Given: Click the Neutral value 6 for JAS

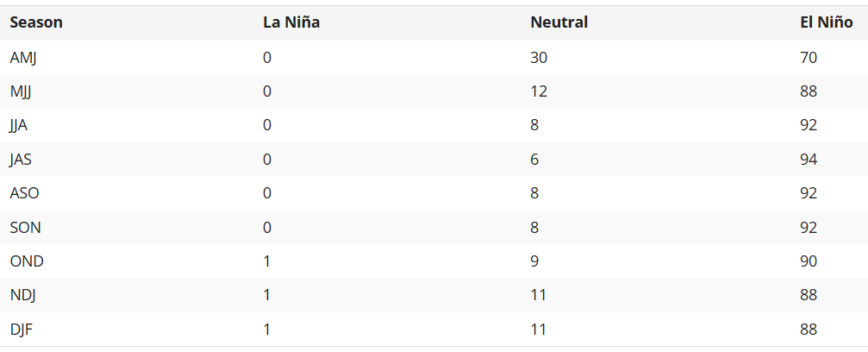Looking at the screenshot, I should pos(534,160).
